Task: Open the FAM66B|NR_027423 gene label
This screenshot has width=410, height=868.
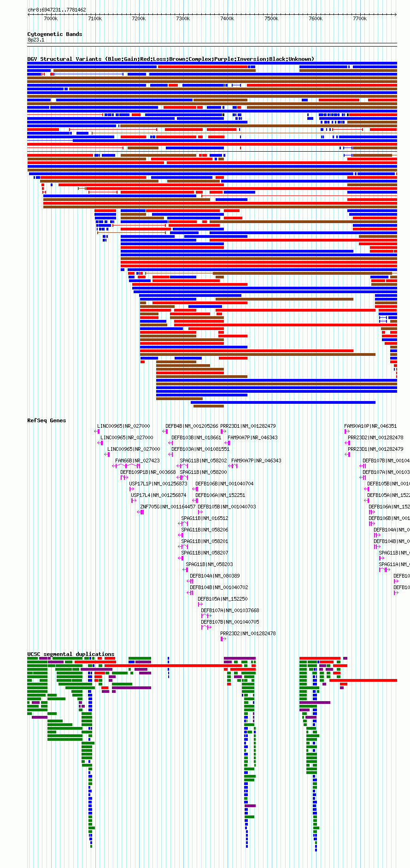Action: pos(137,461)
